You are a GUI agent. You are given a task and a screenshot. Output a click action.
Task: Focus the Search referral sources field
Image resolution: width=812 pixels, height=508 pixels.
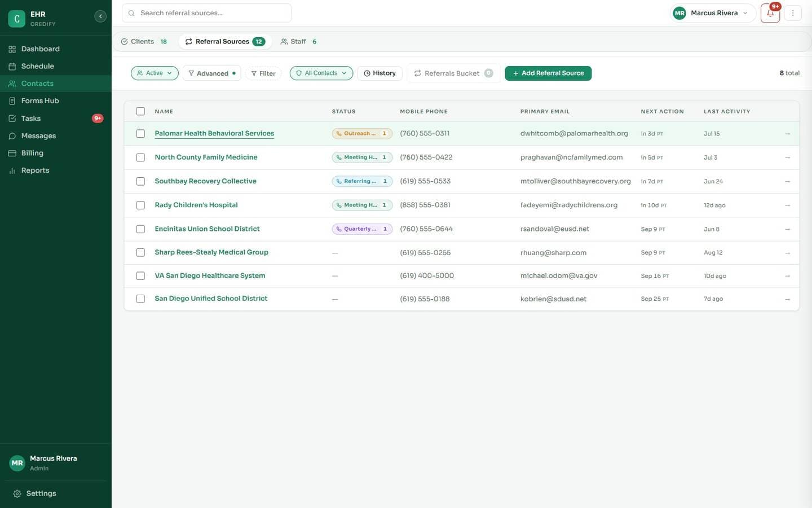pyautogui.click(x=206, y=13)
